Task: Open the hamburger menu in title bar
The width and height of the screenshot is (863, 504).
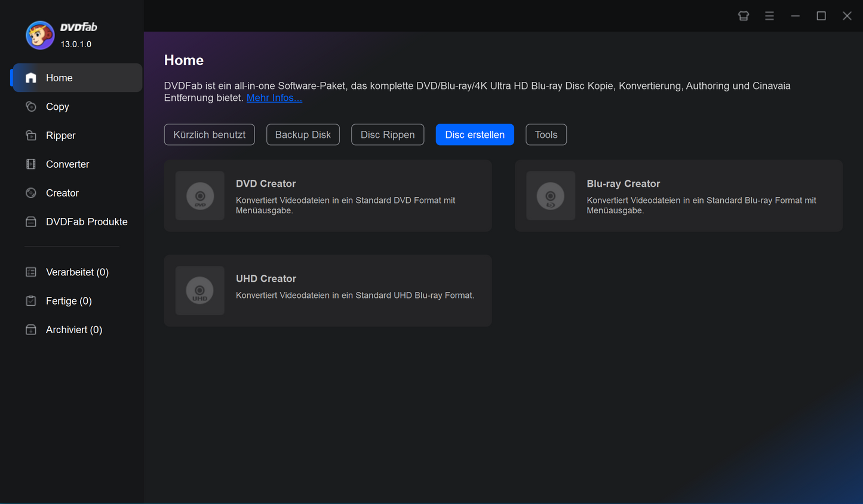Action: pyautogui.click(x=769, y=16)
